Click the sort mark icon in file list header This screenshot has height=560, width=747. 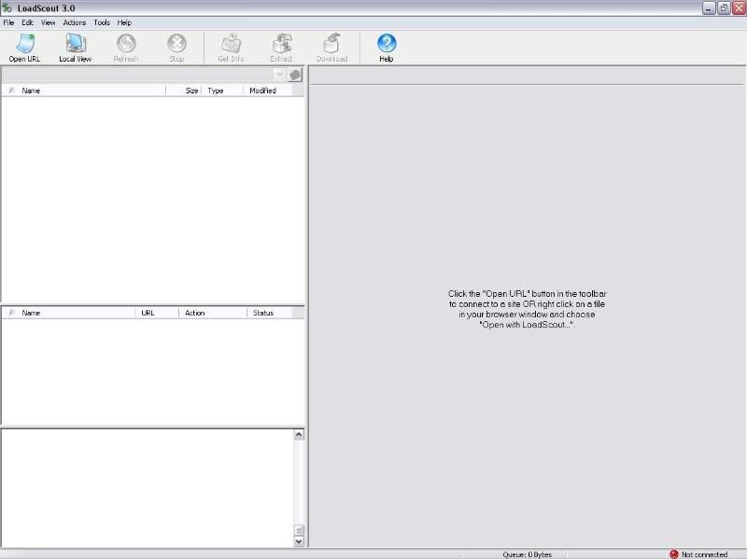coord(11,91)
